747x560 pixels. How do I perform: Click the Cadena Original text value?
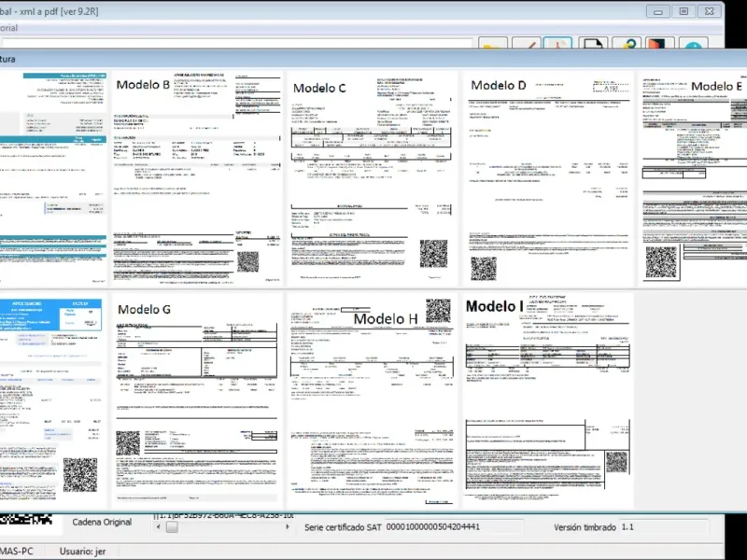tap(224, 516)
